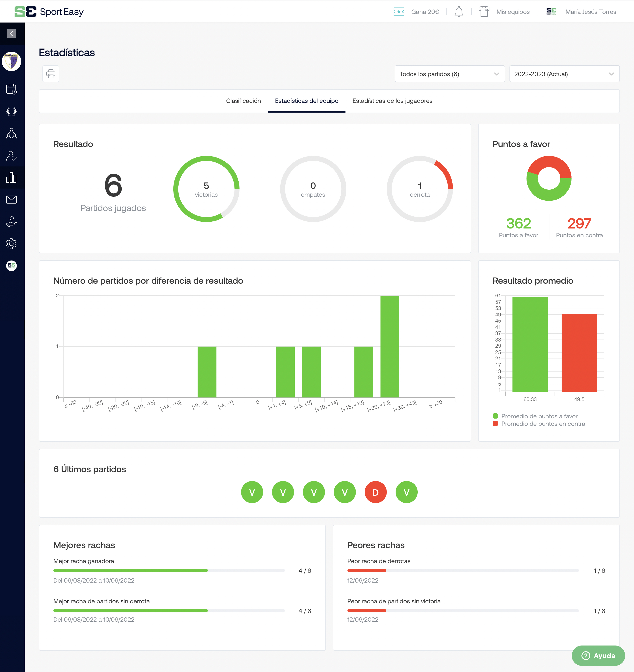634x672 pixels.
Task: Click Mejor racha de partidos sin derrota bar
Action: (169, 611)
